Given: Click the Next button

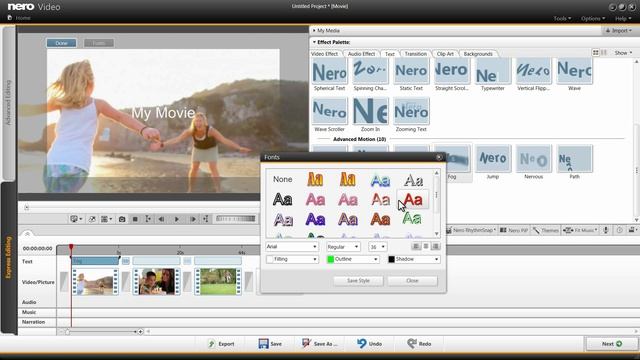Looking at the screenshot, I should (x=611, y=344).
